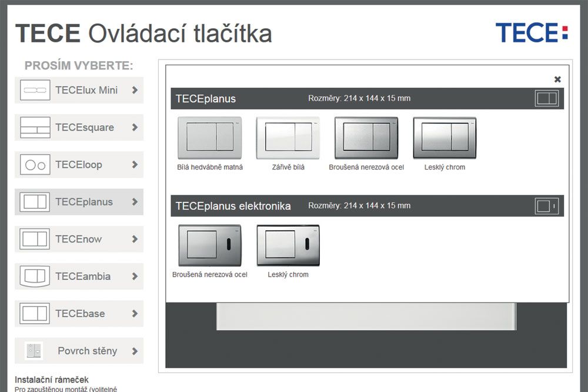
Task: Click the TECEnow plate icon
Action: tap(35, 239)
